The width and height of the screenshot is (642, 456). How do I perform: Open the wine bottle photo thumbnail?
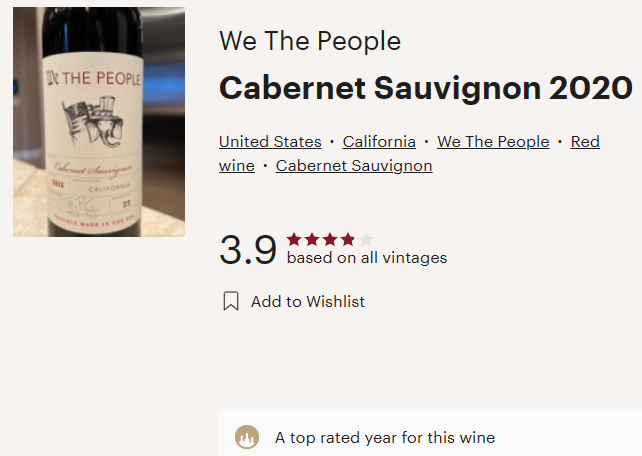coord(99,122)
